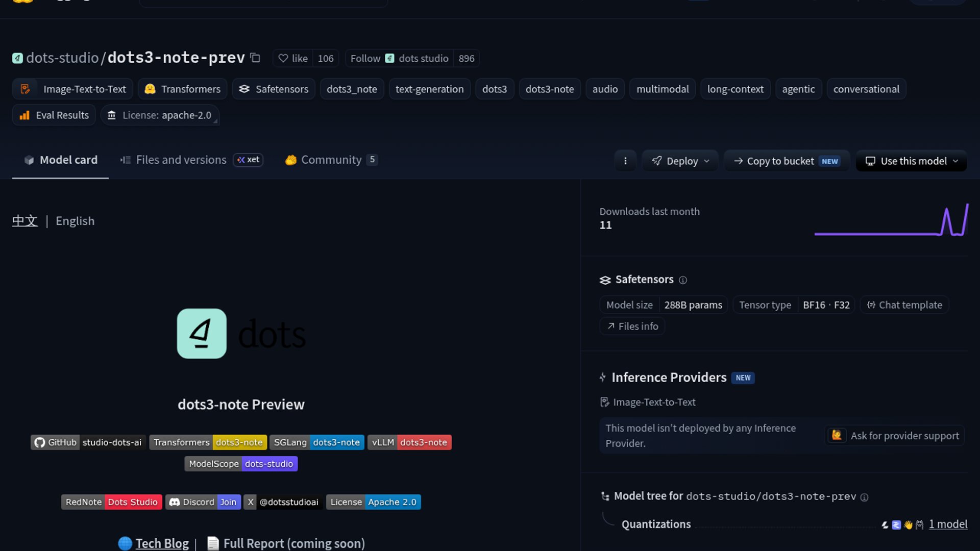Select the Image-Text-to-Text tag
This screenshot has height=551, width=980.
[x=72, y=89]
